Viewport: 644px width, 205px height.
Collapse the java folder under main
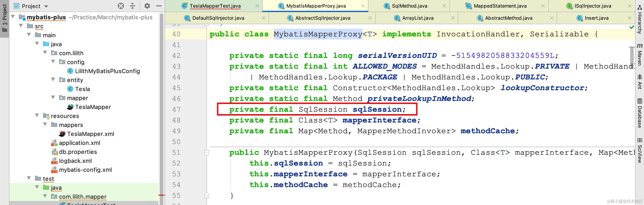tap(37, 44)
